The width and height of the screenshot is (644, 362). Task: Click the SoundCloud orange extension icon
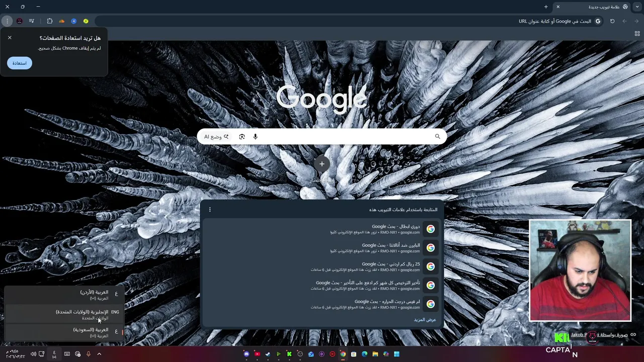tap(62, 21)
